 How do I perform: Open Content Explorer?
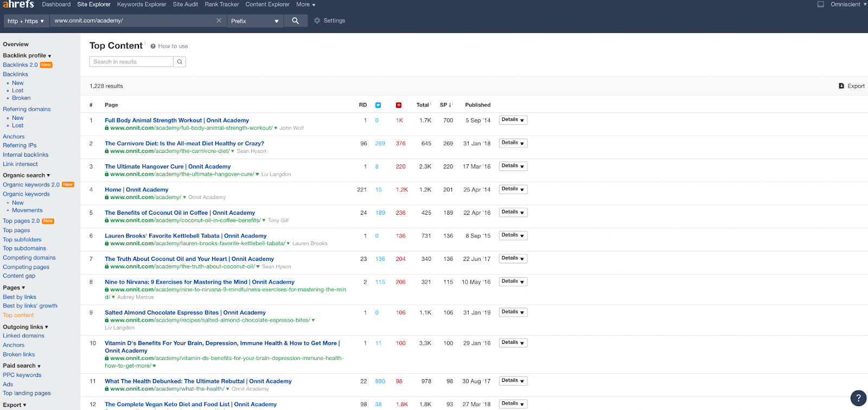click(x=267, y=4)
